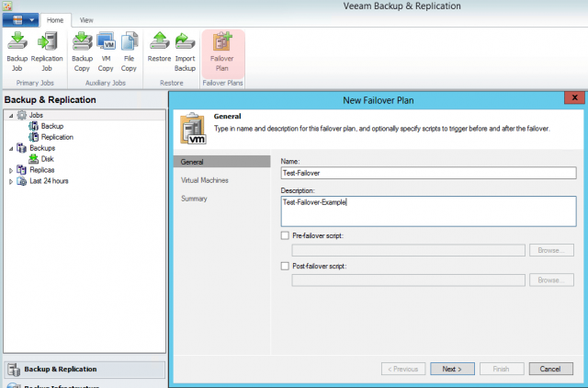This screenshot has height=388, width=588.
Task: Tick the Post-failover script checkbox
Action: tap(286, 267)
